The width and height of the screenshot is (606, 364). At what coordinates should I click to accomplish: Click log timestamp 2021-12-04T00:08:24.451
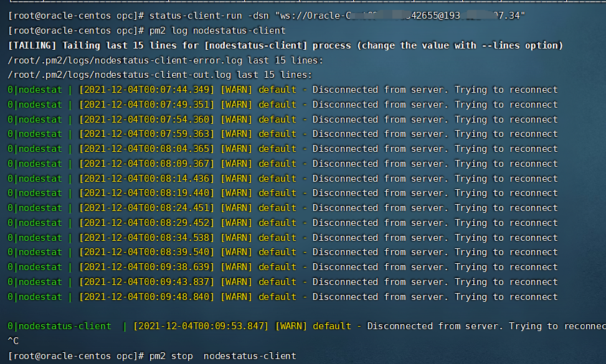point(146,208)
